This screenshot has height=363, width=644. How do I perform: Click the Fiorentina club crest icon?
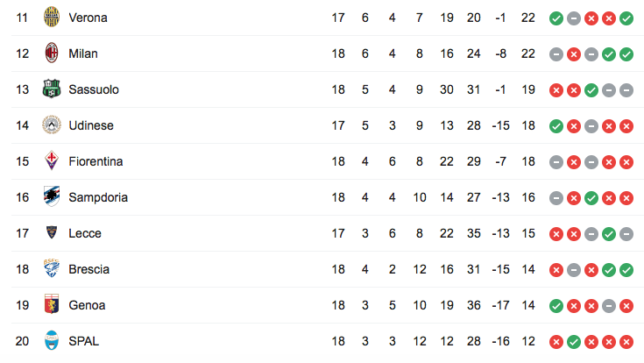coord(52,161)
